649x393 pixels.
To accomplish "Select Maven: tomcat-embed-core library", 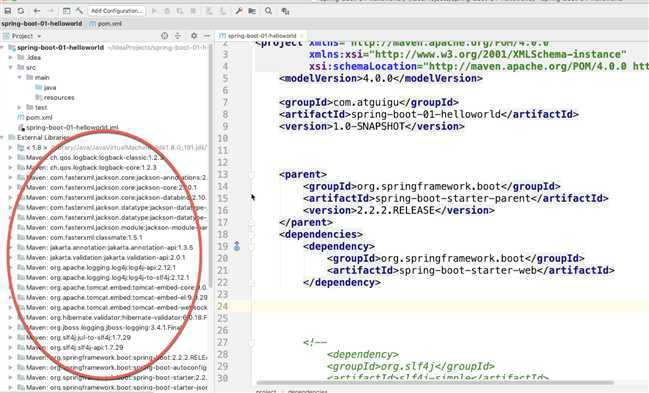I will [x=112, y=287].
